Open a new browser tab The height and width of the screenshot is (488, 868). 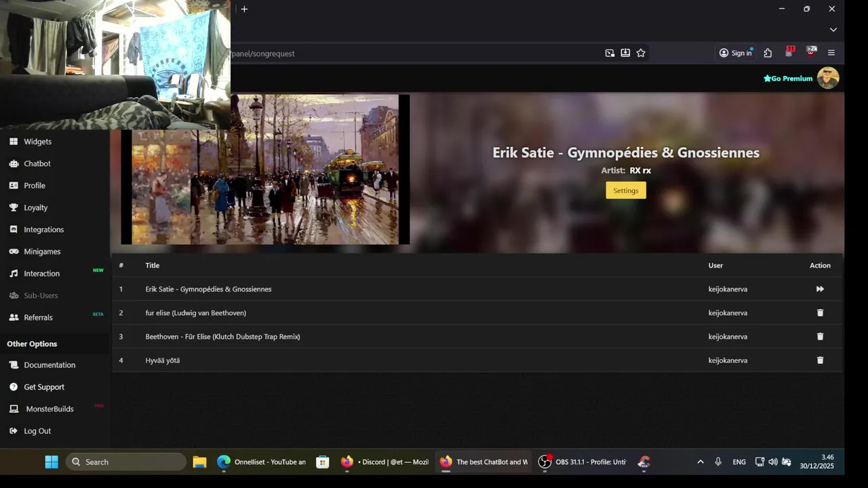(244, 9)
